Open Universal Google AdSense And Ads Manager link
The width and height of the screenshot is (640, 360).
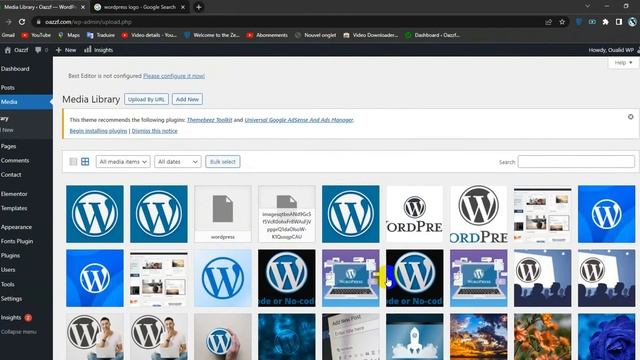pos(299,120)
